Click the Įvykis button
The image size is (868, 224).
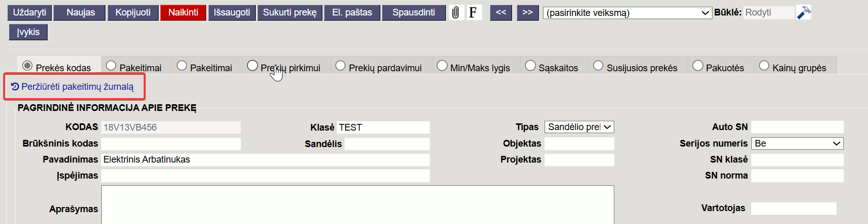coord(28,32)
